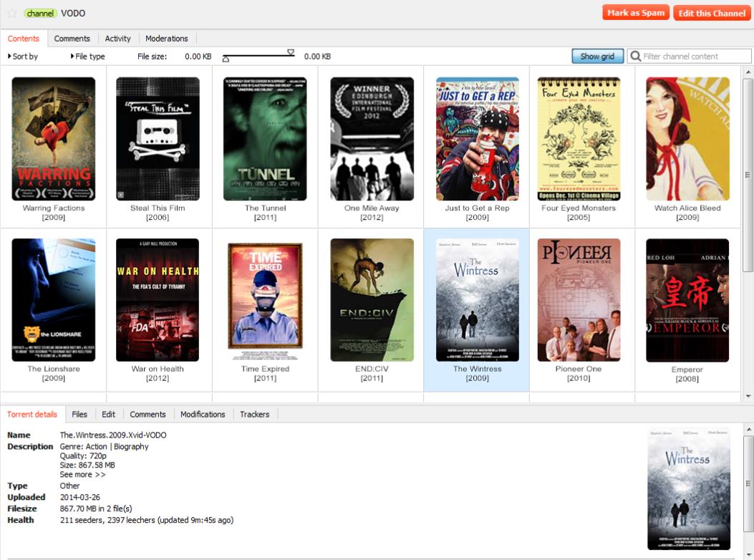This screenshot has height=560, width=754.
Task: Select the Steal This Film poster
Action: point(158,138)
